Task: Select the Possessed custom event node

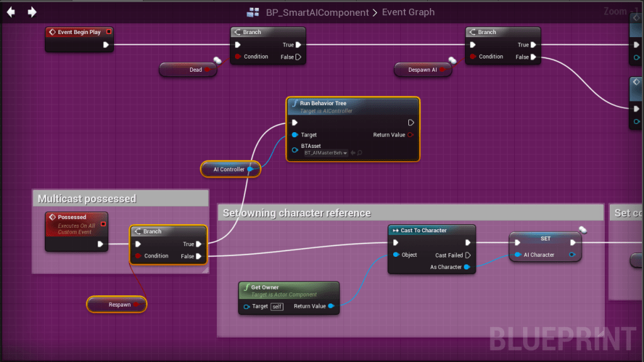Action: (x=76, y=232)
